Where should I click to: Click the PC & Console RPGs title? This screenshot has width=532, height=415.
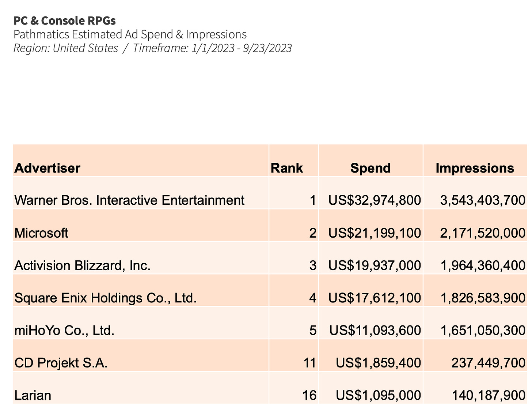coord(65,21)
